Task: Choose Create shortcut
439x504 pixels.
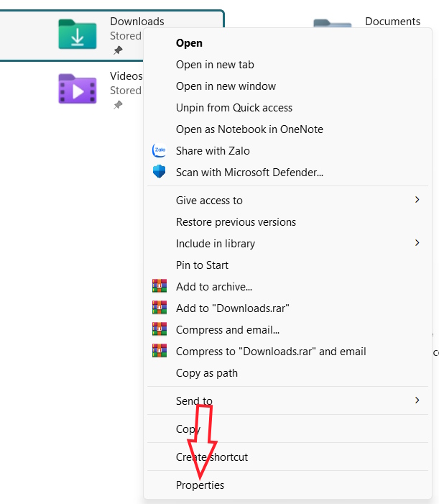Action: (287, 457)
